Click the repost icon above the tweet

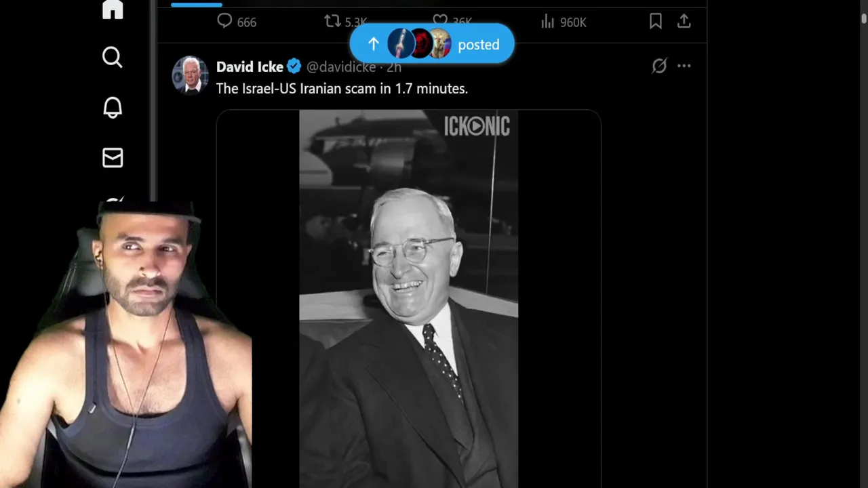332,22
